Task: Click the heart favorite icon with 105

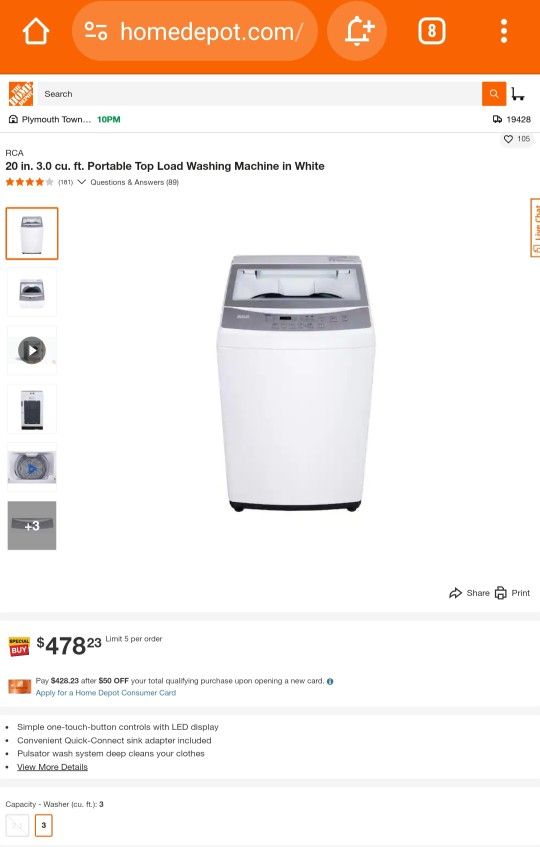Action: 508,139
